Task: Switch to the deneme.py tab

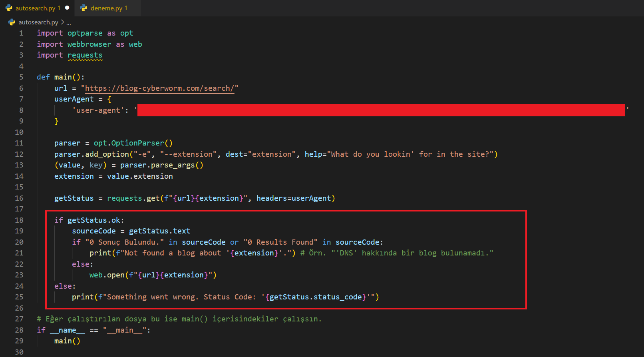Action: [106, 8]
